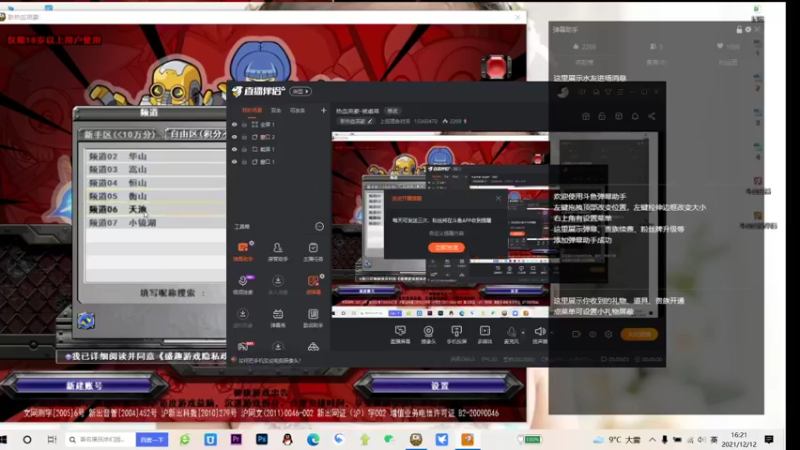Click the share icon in 直播伴侣
The height and width of the screenshot is (450, 800).
[652, 116]
